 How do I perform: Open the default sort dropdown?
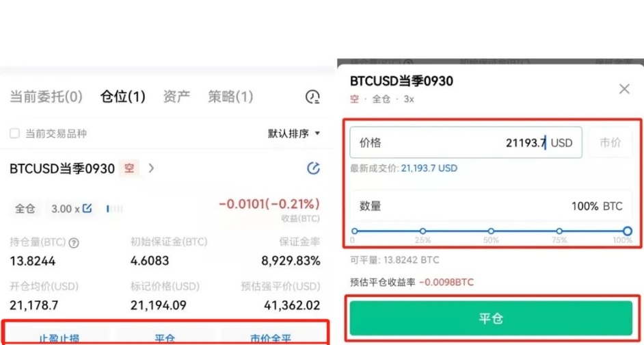294,133
